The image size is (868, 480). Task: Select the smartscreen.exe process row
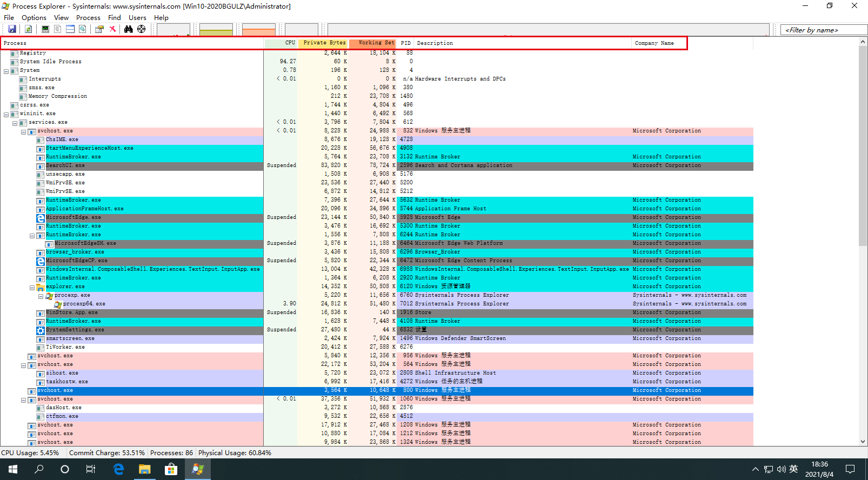[377, 339]
